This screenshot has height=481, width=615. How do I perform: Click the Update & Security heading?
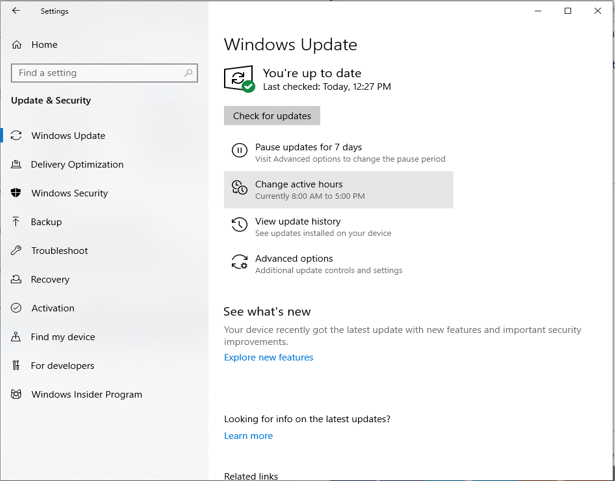(x=51, y=100)
